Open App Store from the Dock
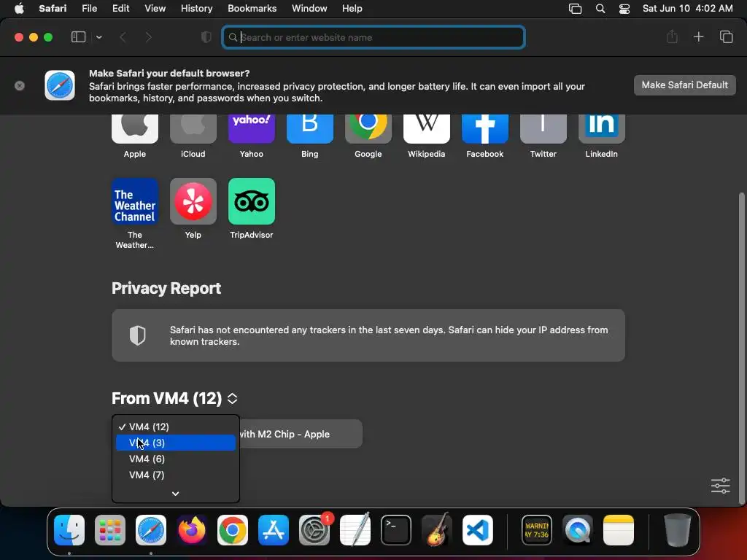Image resolution: width=747 pixels, height=560 pixels. coord(274,530)
